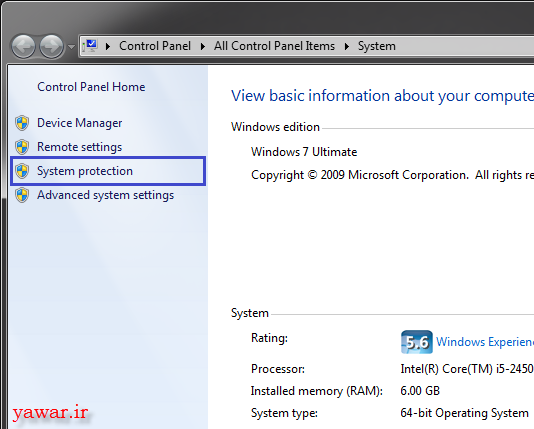Click shield icon beside Advanced system settings

pos(22,195)
